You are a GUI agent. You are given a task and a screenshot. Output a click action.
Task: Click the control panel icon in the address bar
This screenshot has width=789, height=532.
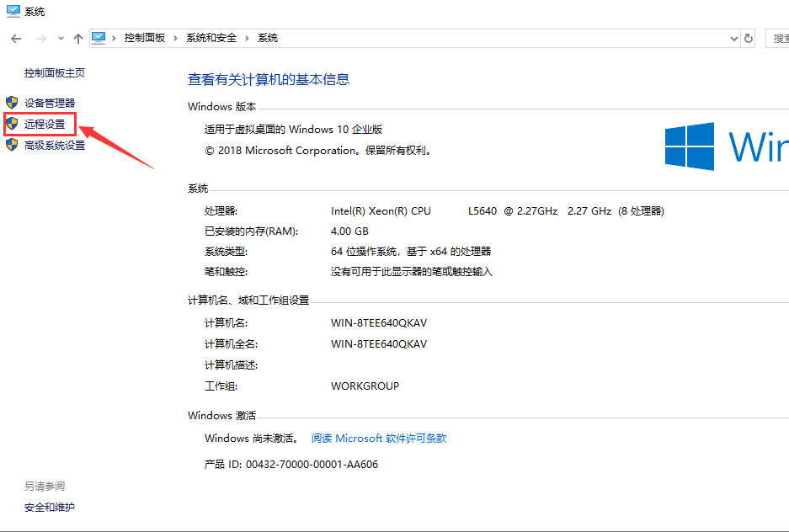pos(100,38)
